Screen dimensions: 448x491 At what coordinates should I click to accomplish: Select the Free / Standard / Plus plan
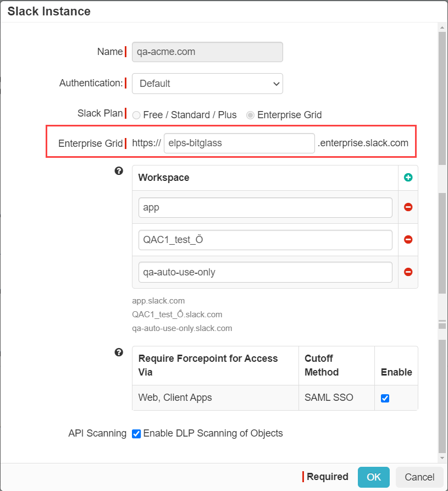[136, 115]
